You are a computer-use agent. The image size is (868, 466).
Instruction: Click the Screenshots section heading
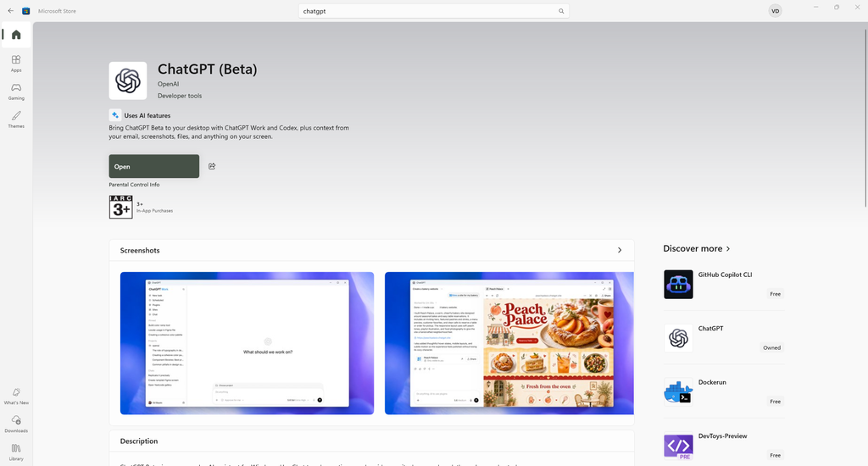point(140,250)
